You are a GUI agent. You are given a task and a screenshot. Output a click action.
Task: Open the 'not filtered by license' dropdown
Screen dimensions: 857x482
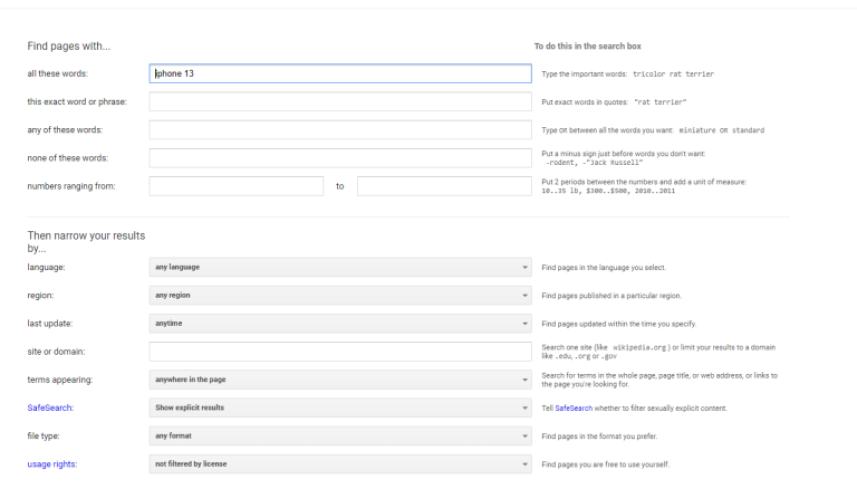pos(340,464)
